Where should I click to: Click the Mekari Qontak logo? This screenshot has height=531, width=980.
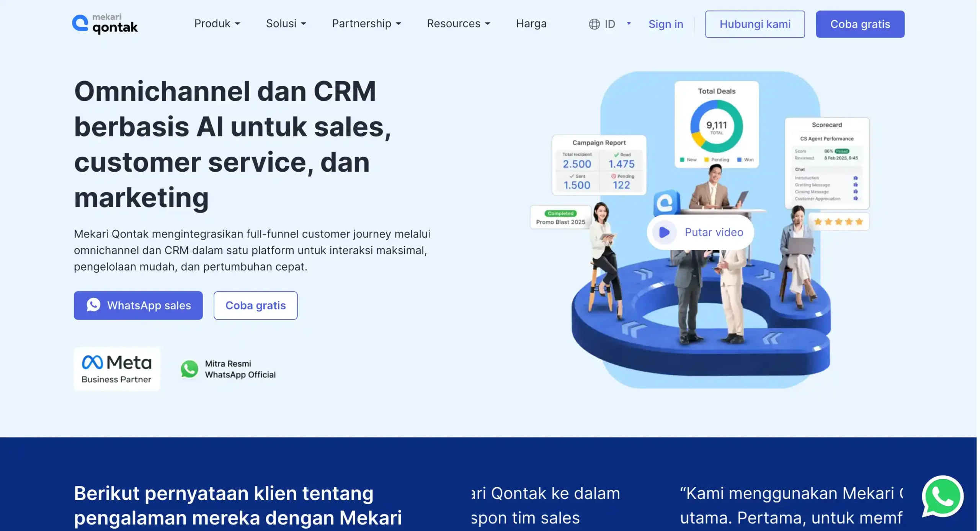coord(105,24)
